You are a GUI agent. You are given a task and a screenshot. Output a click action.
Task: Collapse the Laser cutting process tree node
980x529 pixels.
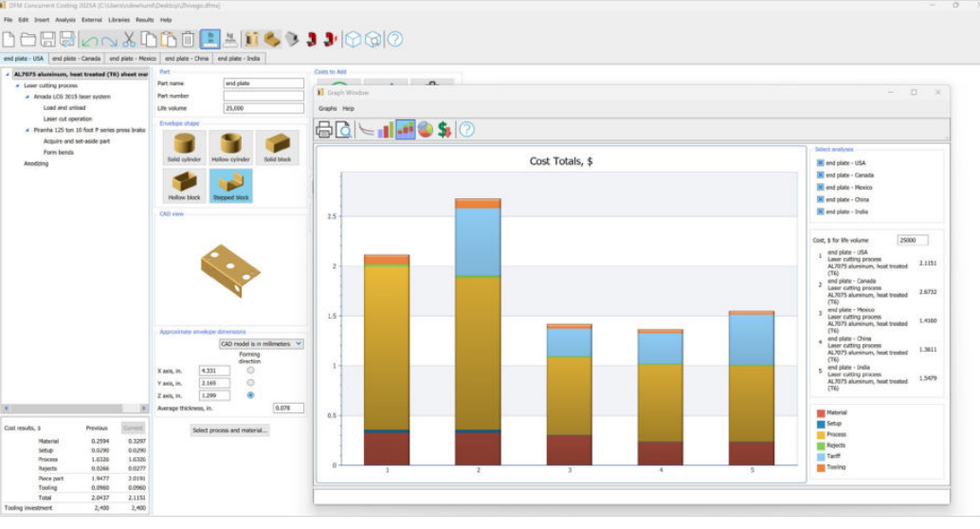point(17,85)
